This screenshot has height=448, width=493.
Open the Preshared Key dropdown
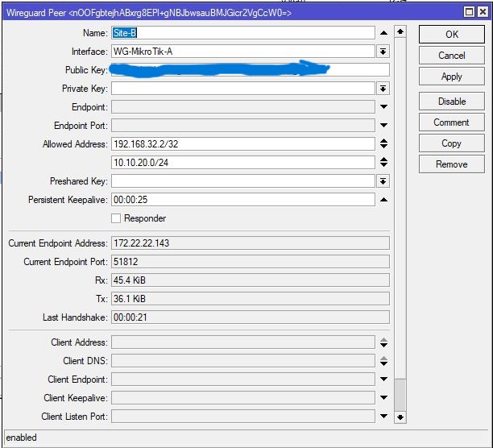(383, 181)
